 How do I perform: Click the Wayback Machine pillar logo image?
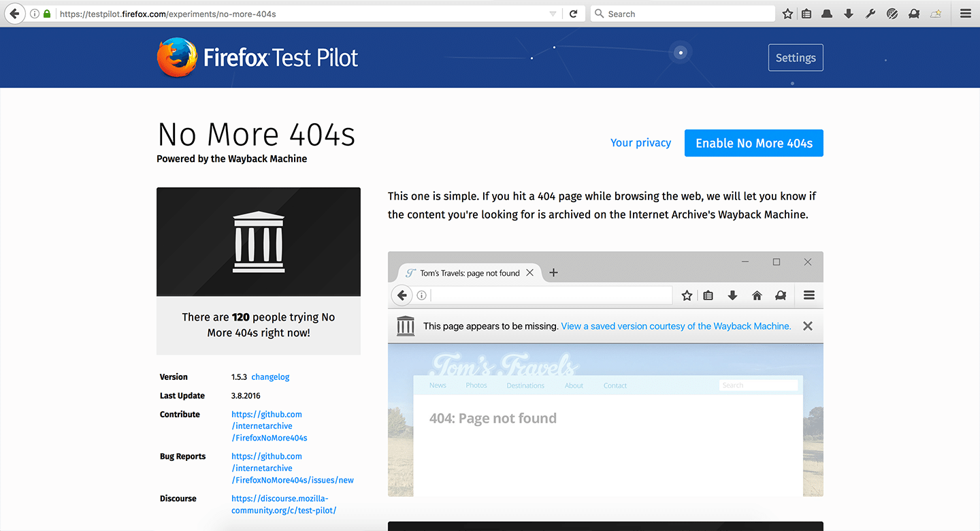coord(259,242)
